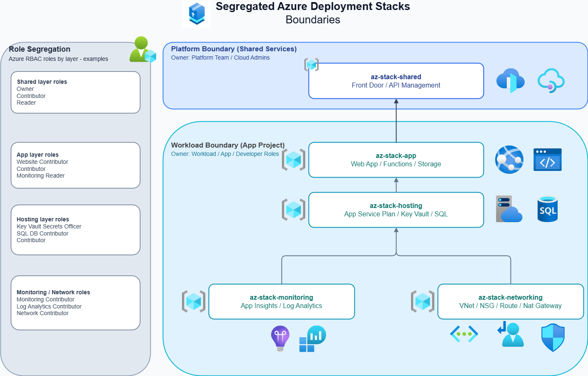The height and width of the screenshot is (376, 588).
Task: Select the az-stack-monitoring box
Action: coord(282,301)
